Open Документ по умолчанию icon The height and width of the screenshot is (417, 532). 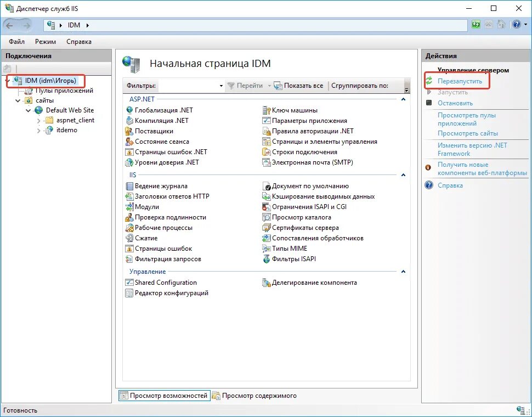click(x=267, y=186)
